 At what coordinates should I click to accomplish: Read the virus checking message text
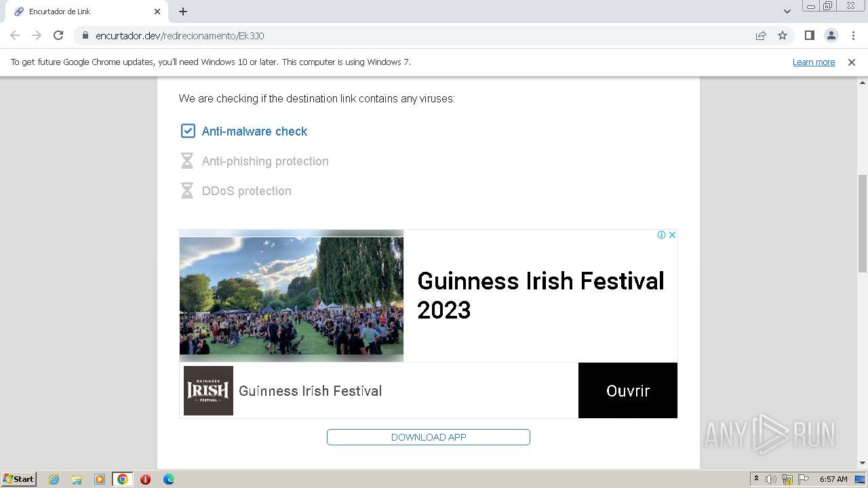pyautogui.click(x=317, y=99)
